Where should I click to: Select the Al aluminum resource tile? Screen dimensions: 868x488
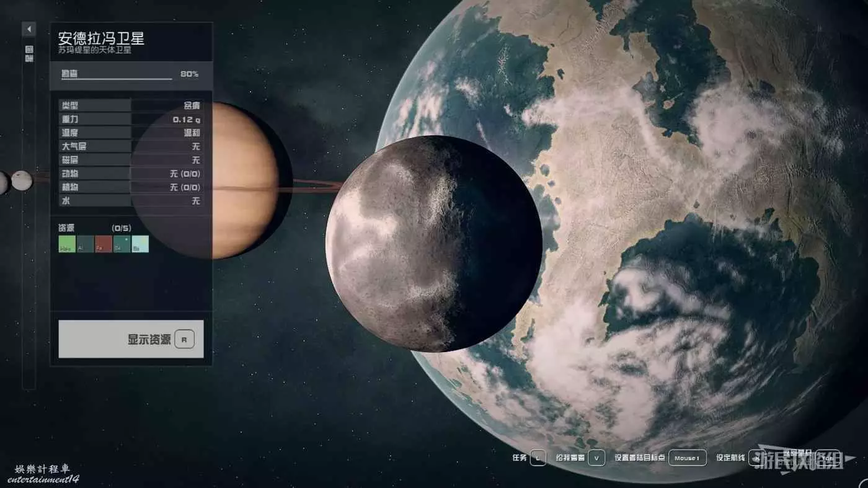(85, 244)
